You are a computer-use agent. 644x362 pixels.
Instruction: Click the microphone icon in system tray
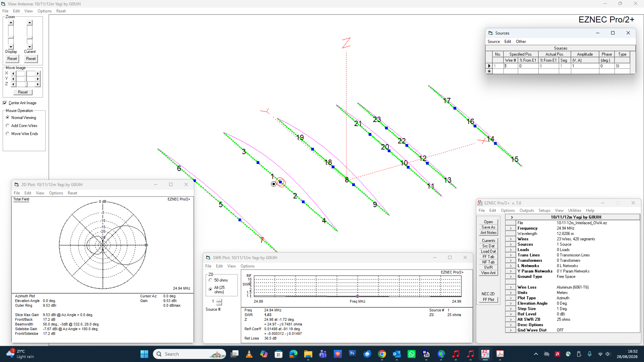[590, 354]
